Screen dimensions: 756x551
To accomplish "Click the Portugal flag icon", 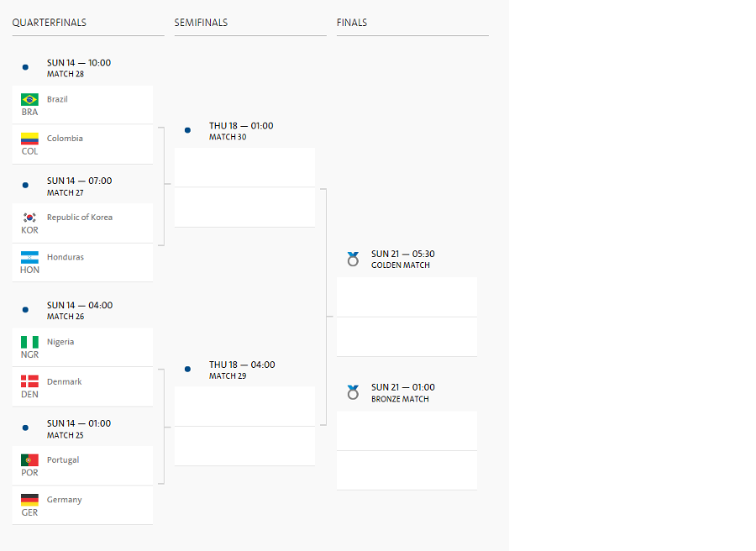I will (29, 460).
